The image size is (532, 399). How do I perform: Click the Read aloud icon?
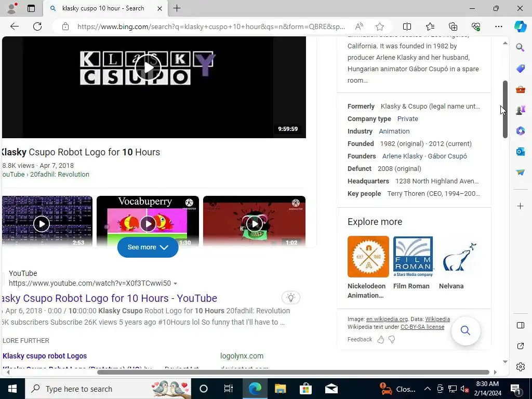pyautogui.click(x=359, y=26)
